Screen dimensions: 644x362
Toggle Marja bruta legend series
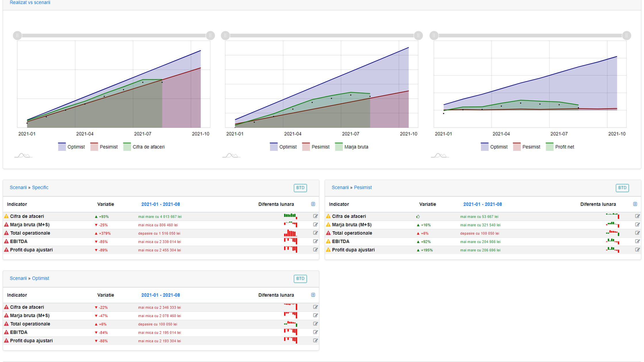tap(352, 147)
